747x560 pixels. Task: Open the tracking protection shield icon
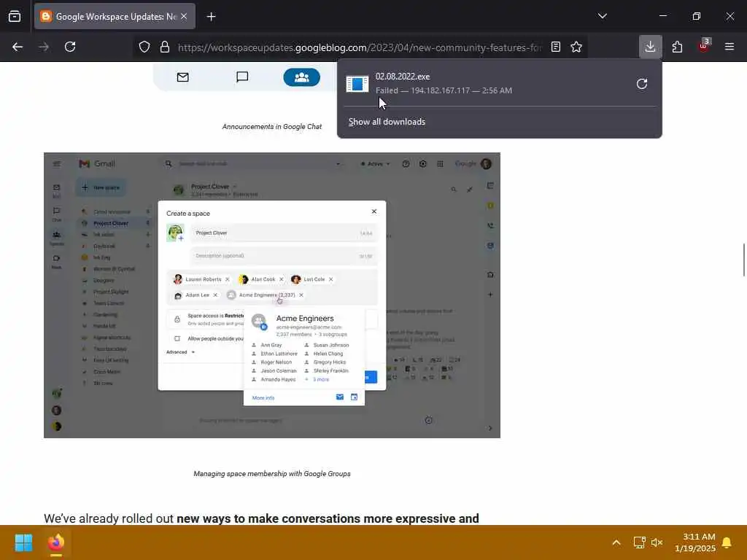(x=144, y=47)
